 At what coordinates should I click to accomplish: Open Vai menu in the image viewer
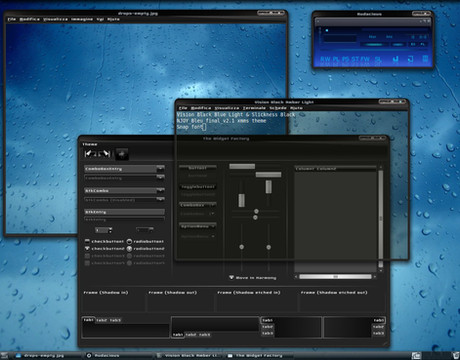click(x=100, y=19)
